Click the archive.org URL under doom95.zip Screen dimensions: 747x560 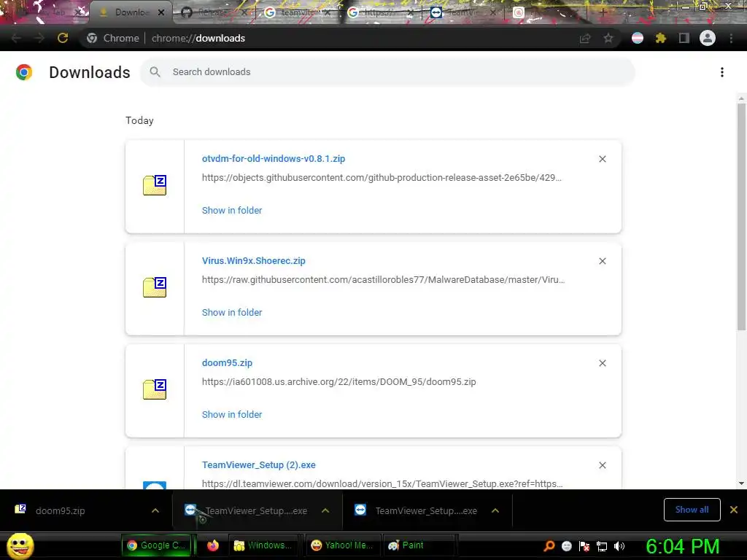pyautogui.click(x=338, y=381)
